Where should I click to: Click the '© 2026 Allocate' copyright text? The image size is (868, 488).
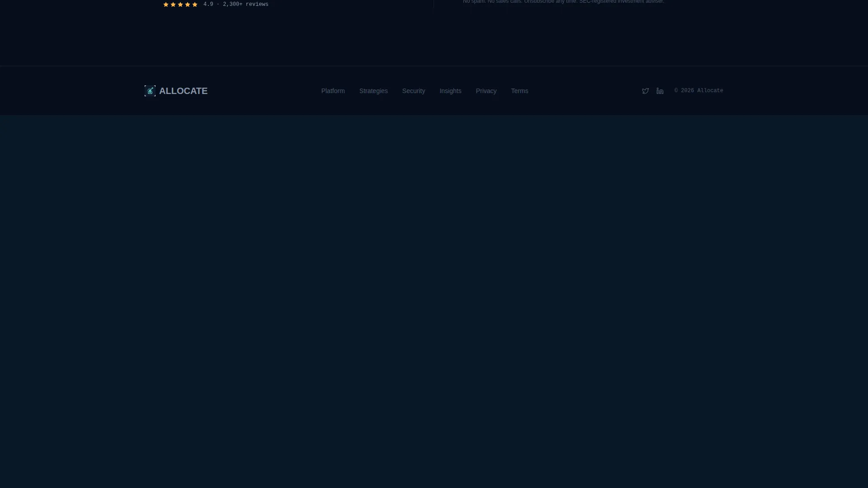tap(699, 91)
